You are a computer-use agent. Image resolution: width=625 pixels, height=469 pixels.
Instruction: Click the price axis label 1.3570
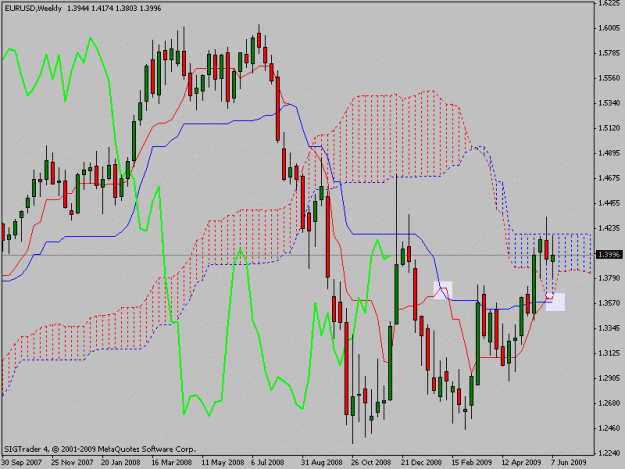tap(609, 303)
